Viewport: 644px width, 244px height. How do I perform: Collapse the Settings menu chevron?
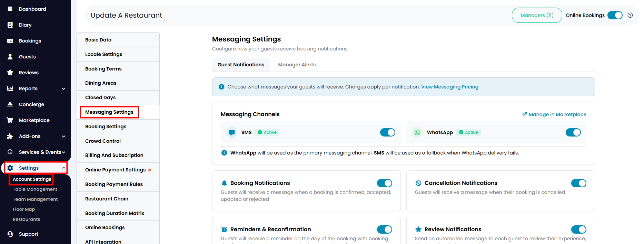(63, 168)
